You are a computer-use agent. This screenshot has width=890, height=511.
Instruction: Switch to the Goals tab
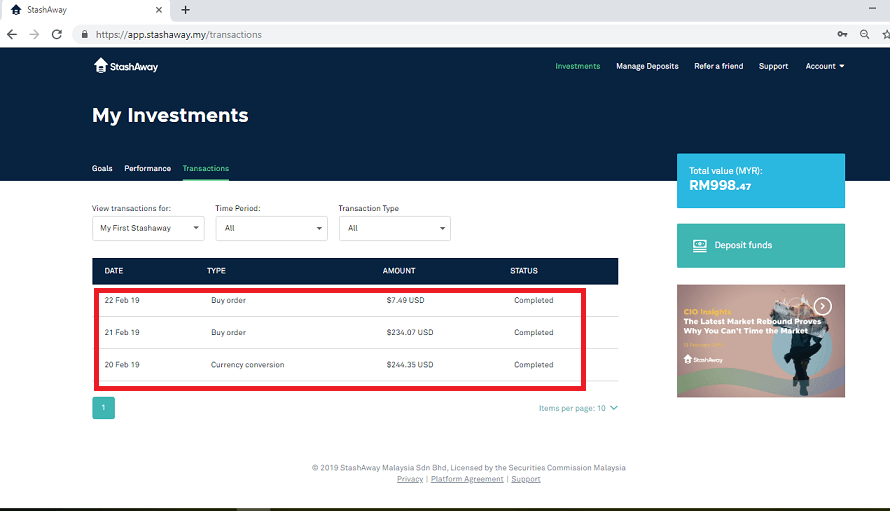[102, 169]
